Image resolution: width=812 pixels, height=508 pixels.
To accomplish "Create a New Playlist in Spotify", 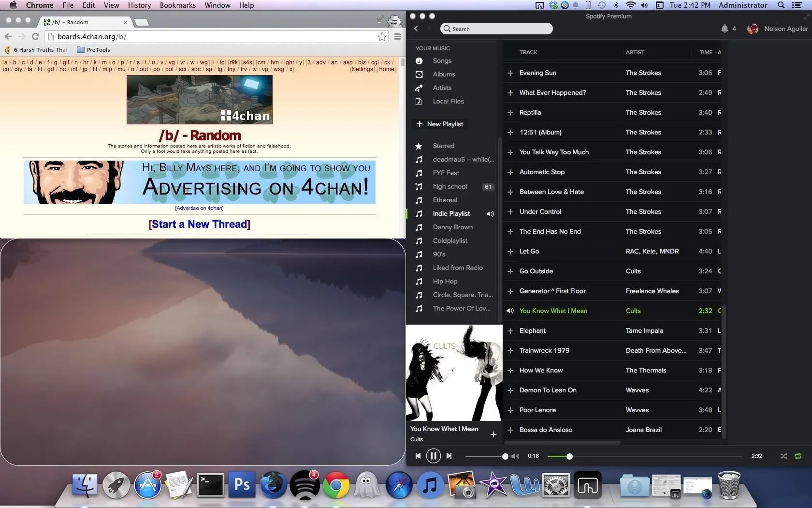I will coord(439,124).
